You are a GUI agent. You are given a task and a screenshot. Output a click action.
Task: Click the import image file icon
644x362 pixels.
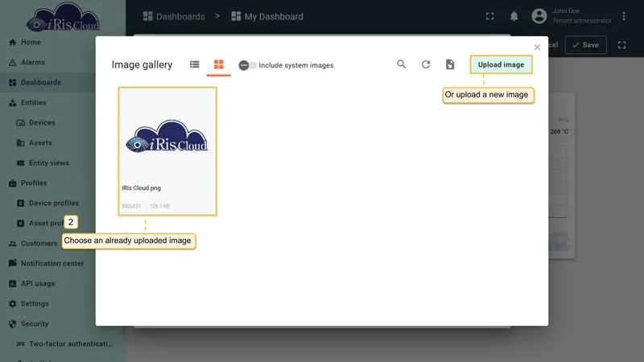tap(450, 64)
